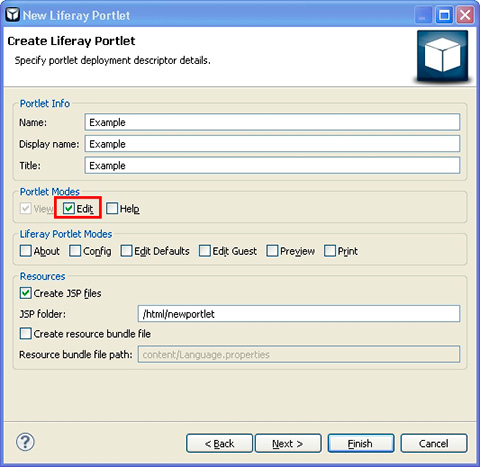Go to Next wizard page
This screenshot has width=480, height=467.
[288, 443]
